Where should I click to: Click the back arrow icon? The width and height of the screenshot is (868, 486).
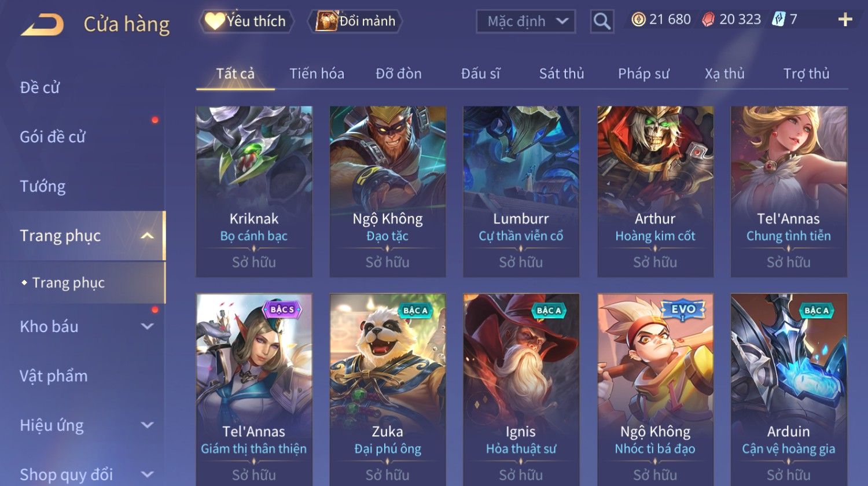coord(42,25)
